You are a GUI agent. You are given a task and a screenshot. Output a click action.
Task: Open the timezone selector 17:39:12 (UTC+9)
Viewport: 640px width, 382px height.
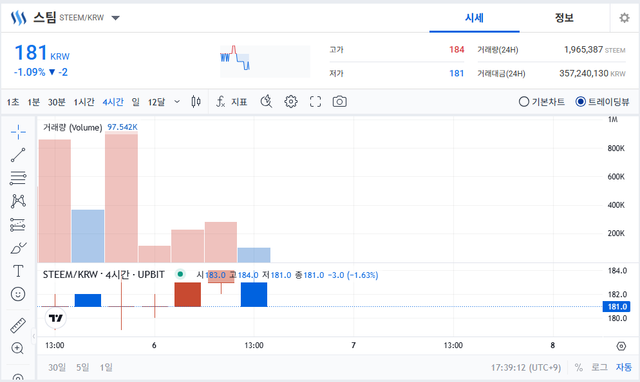click(526, 368)
